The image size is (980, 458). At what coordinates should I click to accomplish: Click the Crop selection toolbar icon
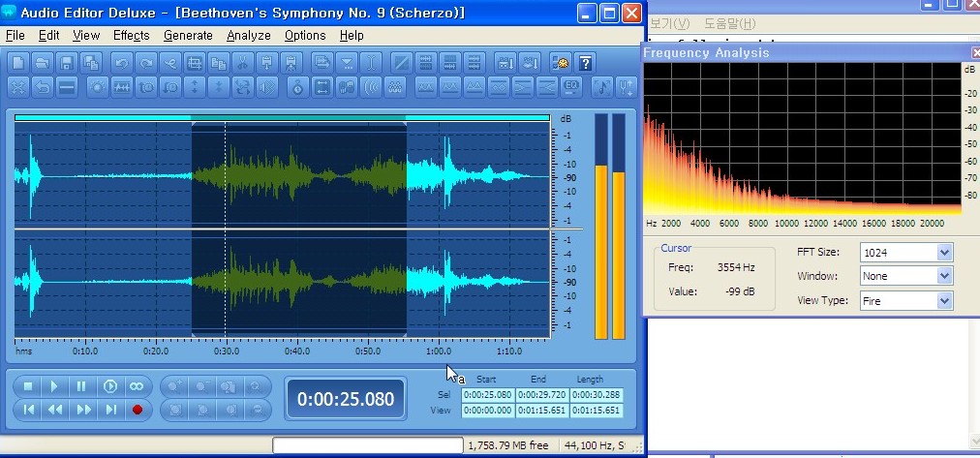pyautogui.click(x=194, y=63)
